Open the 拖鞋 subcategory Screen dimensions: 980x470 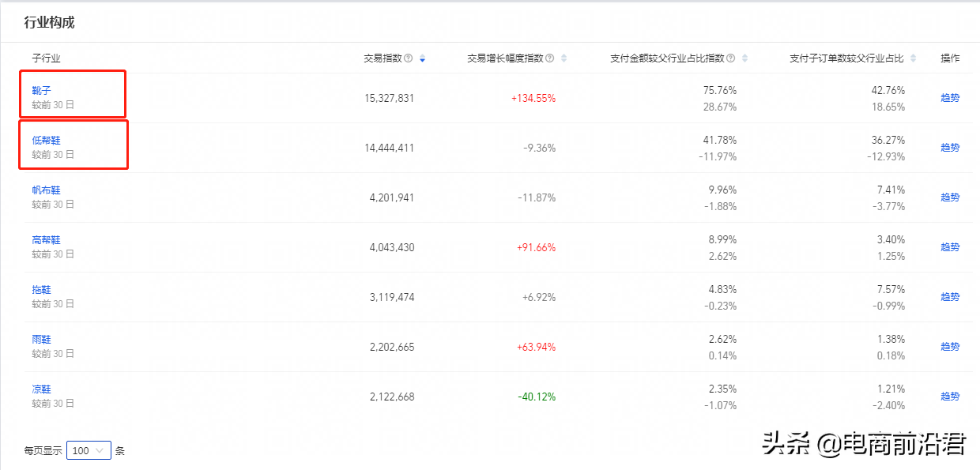[43, 289]
